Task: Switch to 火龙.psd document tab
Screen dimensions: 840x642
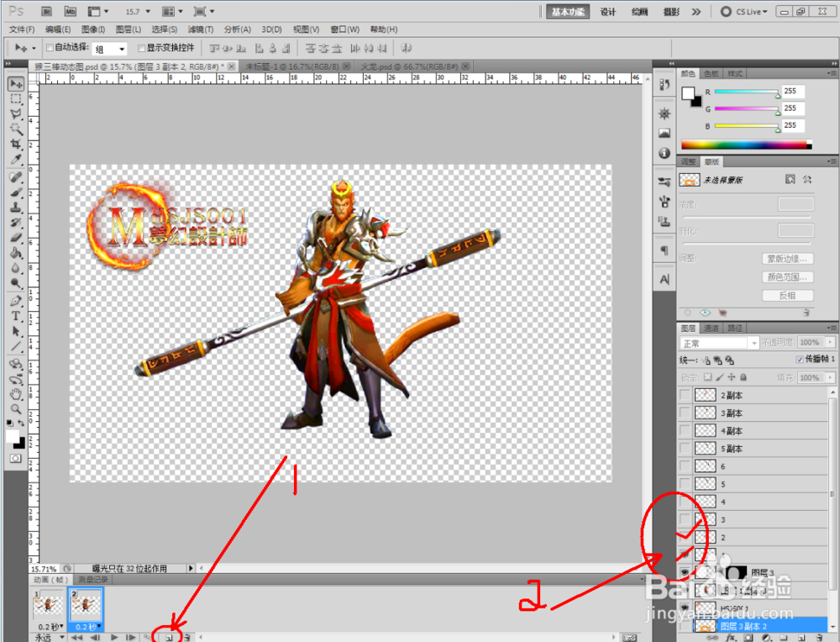Action: [409, 66]
